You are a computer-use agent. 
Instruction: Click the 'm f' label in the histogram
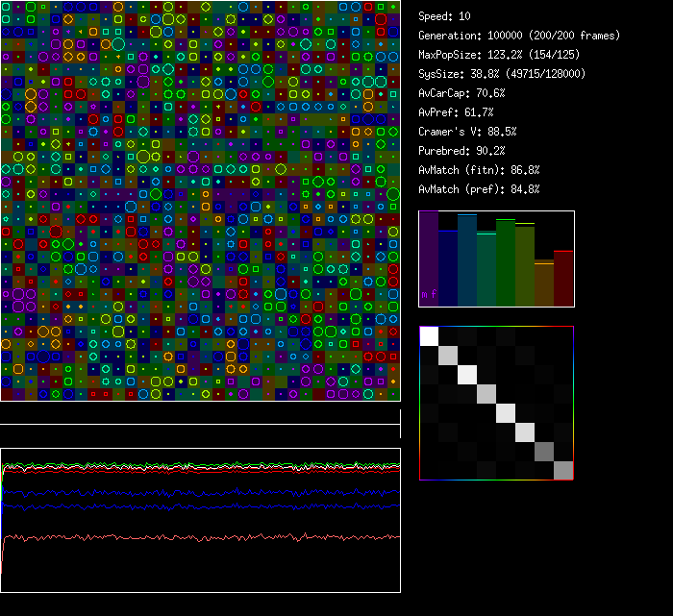[x=429, y=294]
